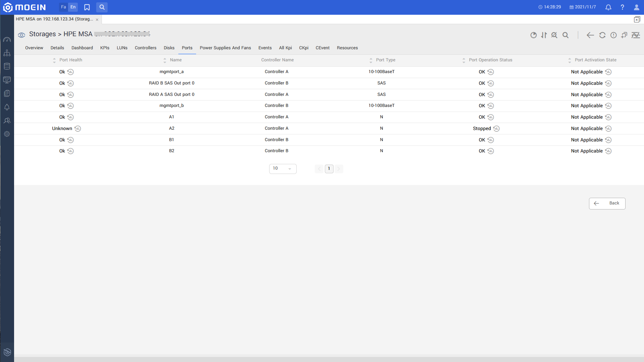Screen dimensions: 644x362
Task: Switch to the KPIs tab
Action: click(x=105, y=48)
